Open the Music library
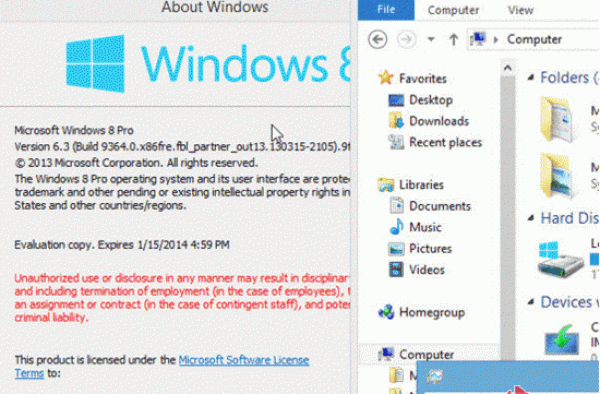Screen dimensions: 600x394 click(x=425, y=228)
